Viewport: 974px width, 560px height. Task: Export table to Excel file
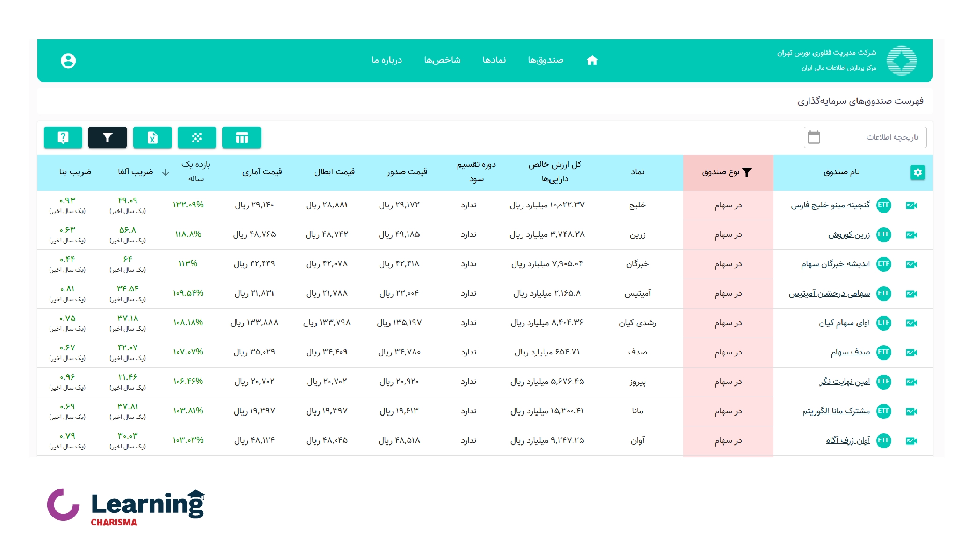[x=152, y=137]
